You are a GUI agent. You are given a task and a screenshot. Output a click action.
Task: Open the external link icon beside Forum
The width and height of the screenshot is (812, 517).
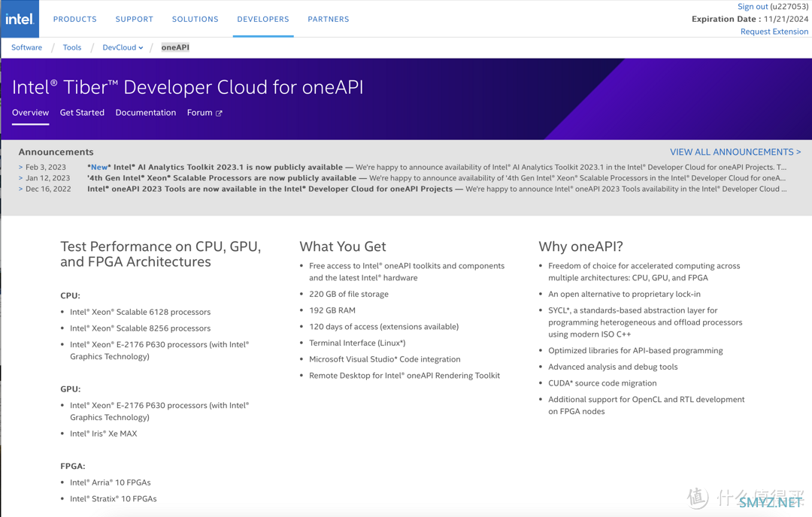[x=219, y=113]
